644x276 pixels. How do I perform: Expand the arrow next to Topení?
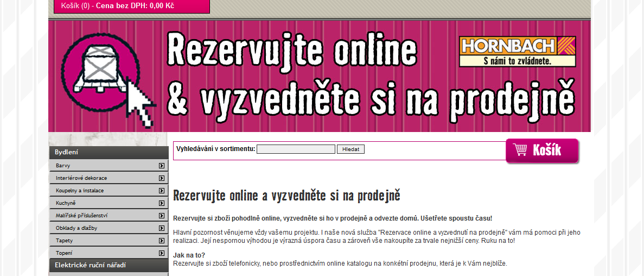click(162, 253)
